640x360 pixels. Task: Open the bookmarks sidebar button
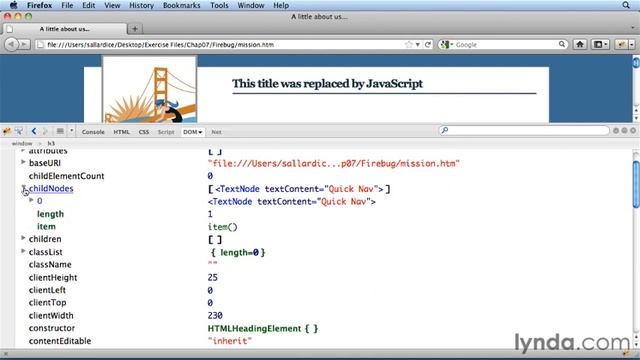600,44
